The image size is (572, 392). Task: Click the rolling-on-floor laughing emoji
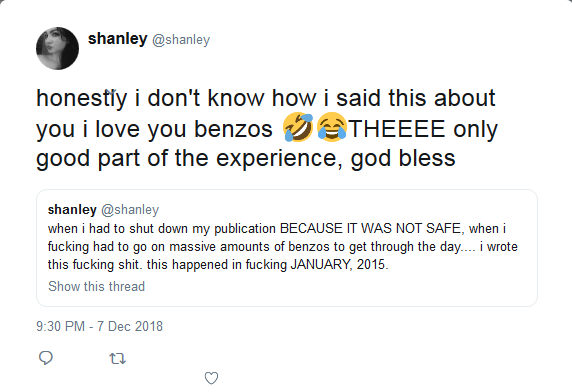pos(298,127)
